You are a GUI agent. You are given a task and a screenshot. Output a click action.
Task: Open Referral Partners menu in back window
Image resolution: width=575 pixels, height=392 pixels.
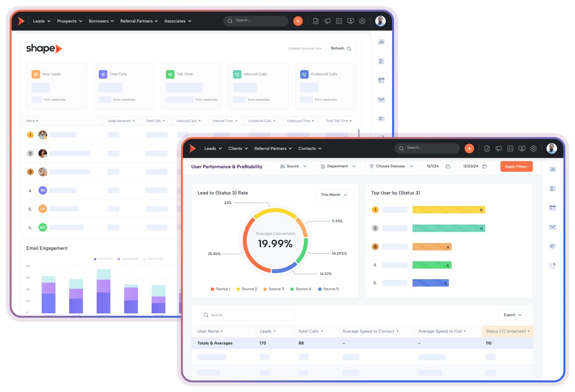pos(139,21)
